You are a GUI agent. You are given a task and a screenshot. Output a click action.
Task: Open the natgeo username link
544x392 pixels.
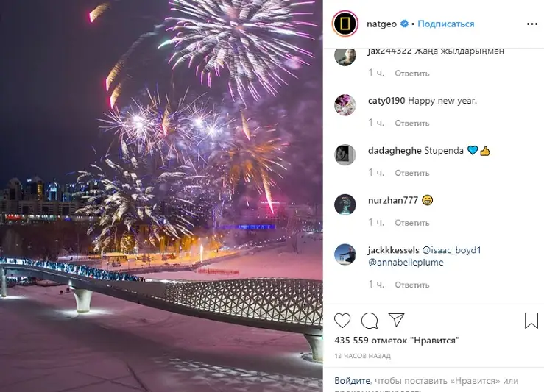click(x=381, y=24)
